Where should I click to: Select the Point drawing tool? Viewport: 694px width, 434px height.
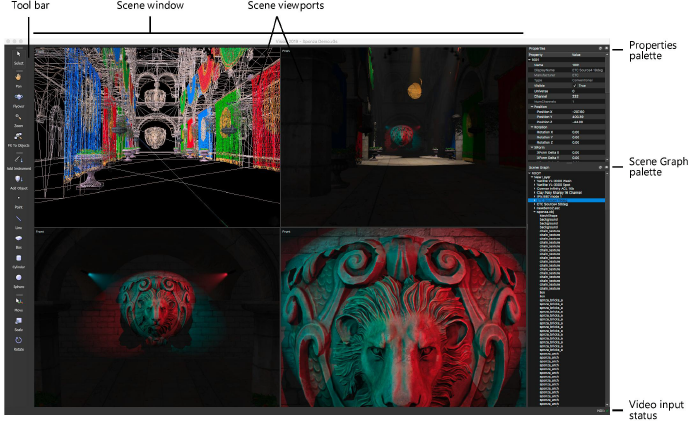coord(19,201)
